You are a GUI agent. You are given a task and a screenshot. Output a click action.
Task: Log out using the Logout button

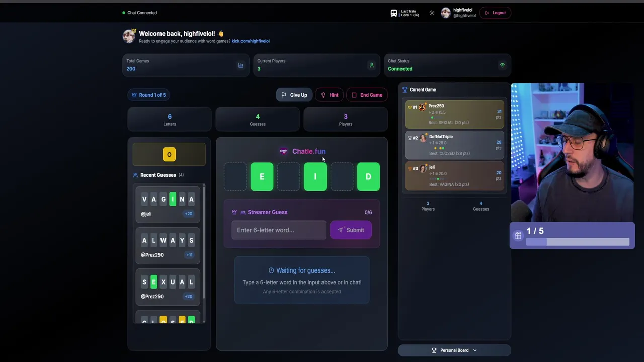495,13
